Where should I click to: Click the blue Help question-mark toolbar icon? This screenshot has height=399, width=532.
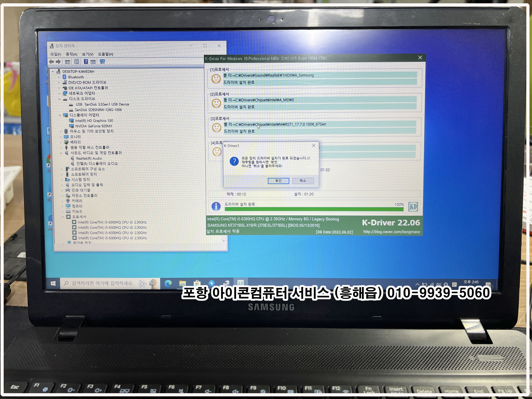coord(86,62)
